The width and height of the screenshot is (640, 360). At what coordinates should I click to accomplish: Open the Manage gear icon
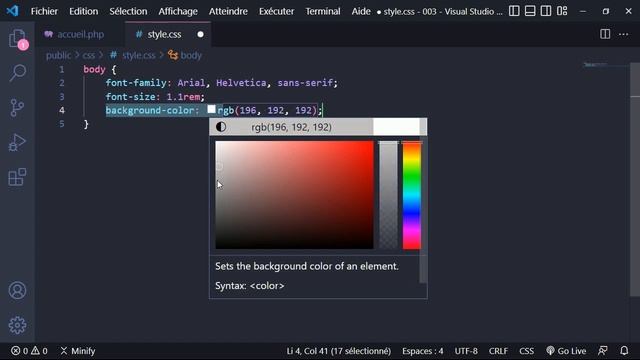point(17,325)
